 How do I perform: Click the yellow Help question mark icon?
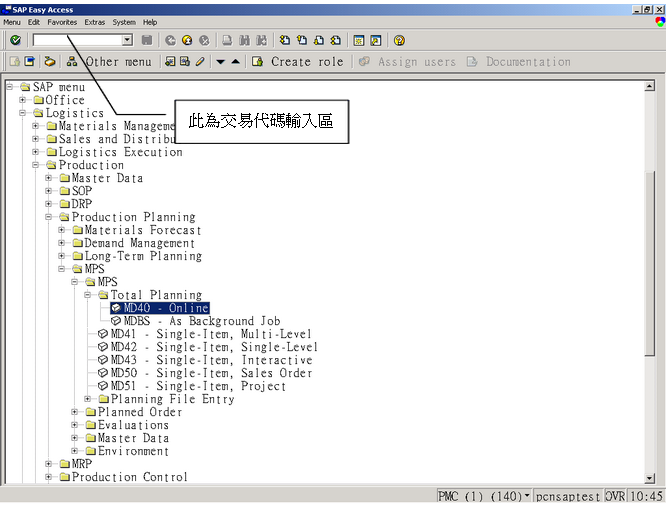[399, 40]
